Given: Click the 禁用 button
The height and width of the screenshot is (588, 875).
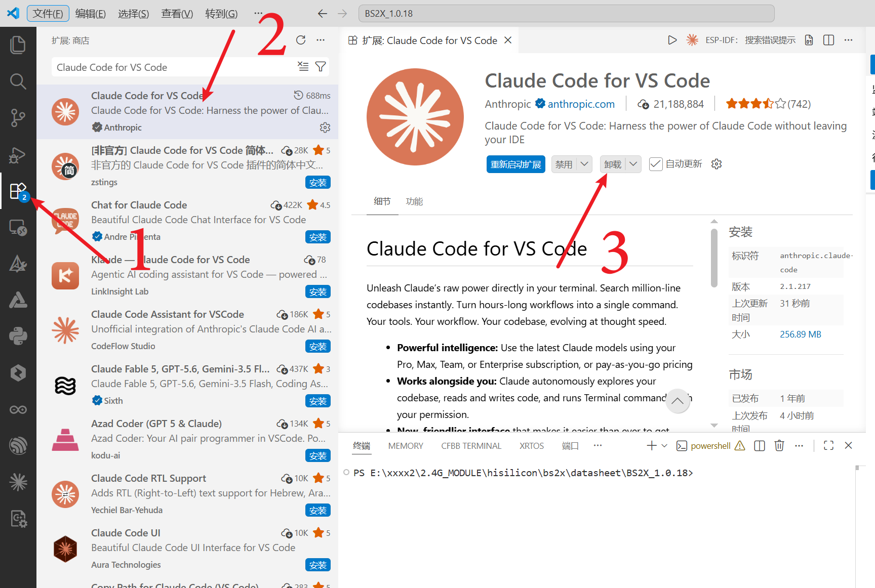Looking at the screenshot, I should [x=564, y=164].
